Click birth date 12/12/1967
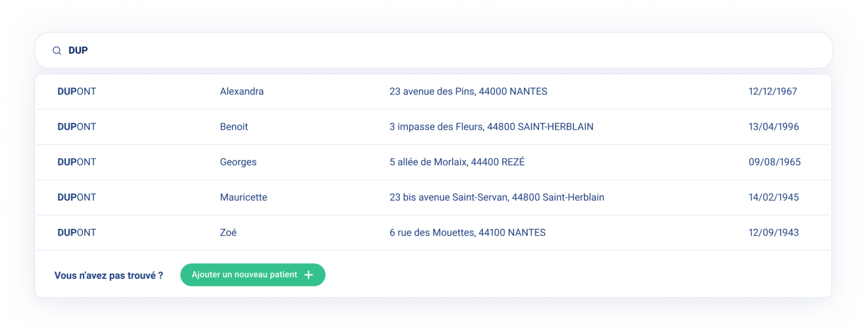The height and width of the screenshot is (335, 868). [773, 91]
